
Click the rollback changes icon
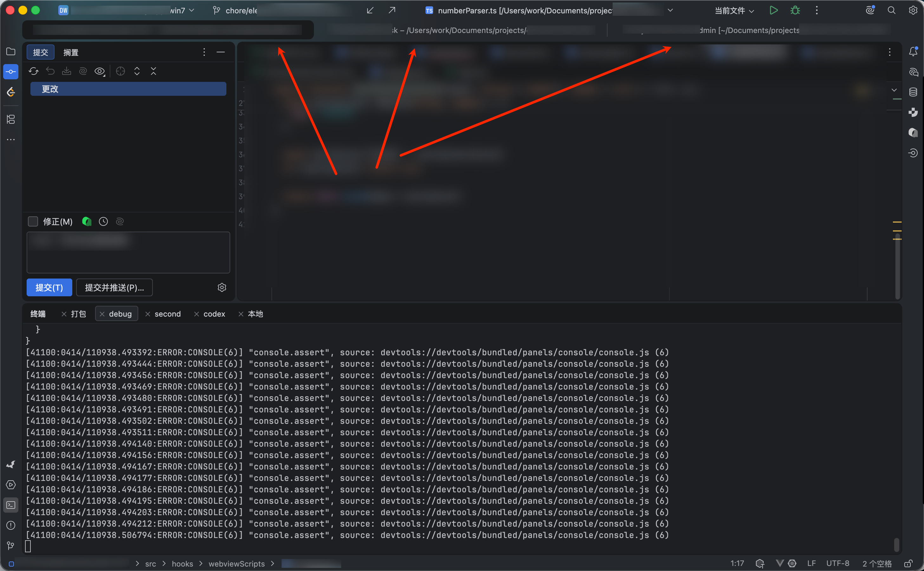click(50, 71)
